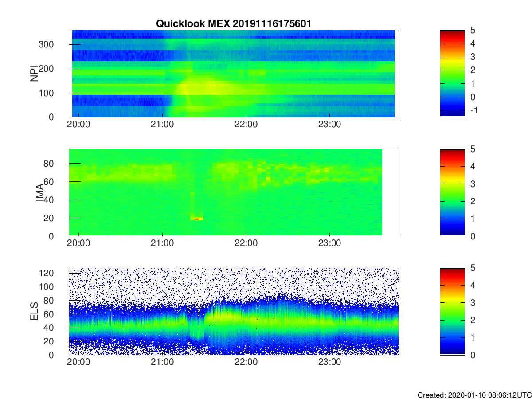Image resolution: width=532 pixels, height=399 pixels.
Task: Click the IMA panel colorbar
Action: [452, 192]
